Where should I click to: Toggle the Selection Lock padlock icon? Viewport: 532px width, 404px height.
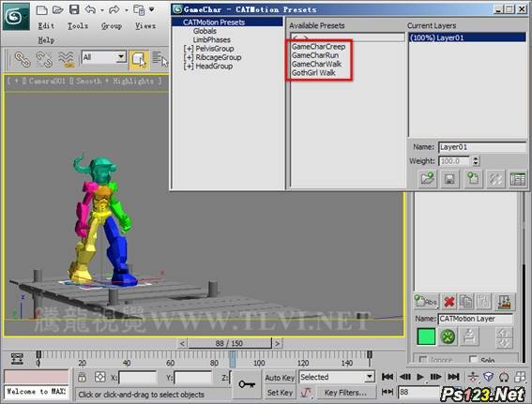pos(82,377)
